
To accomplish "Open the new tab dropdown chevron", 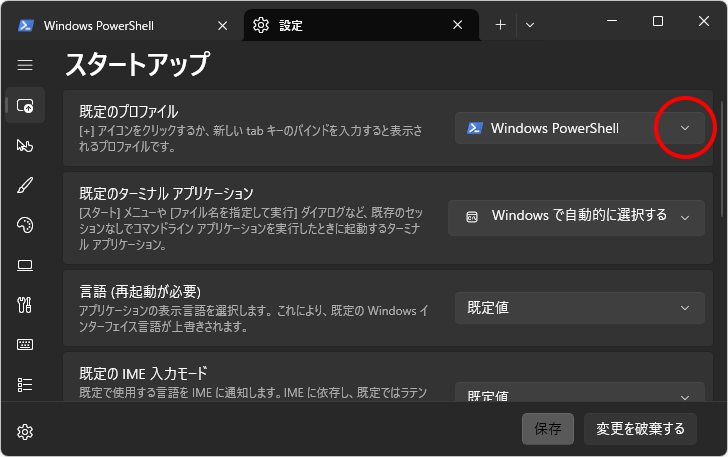I will click(530, 25).
